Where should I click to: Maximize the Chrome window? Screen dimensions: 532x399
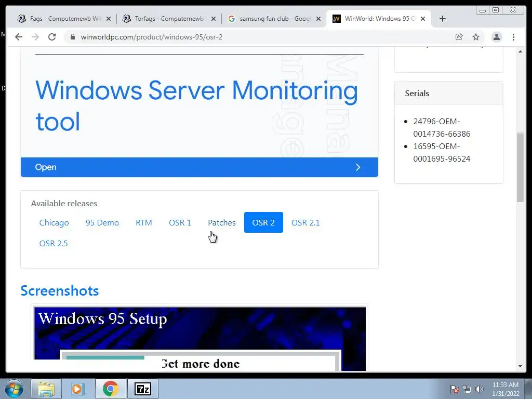[x=496, y=10]
